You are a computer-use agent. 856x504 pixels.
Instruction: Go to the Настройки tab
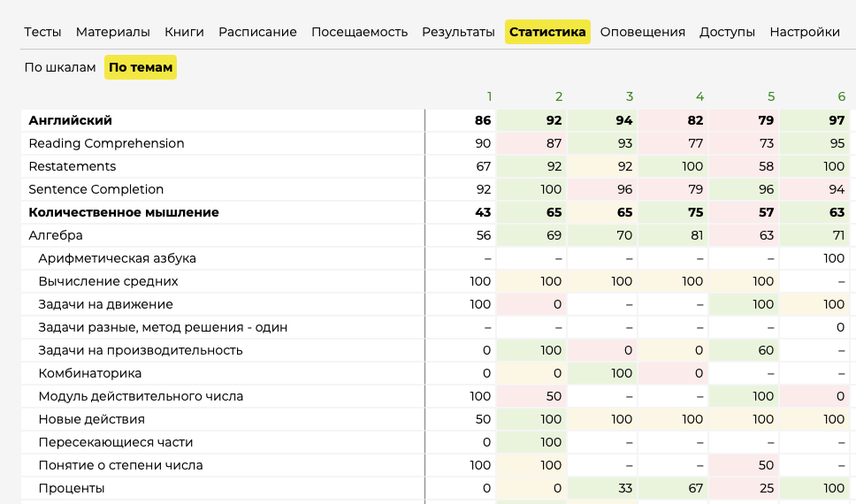[804, 32]
